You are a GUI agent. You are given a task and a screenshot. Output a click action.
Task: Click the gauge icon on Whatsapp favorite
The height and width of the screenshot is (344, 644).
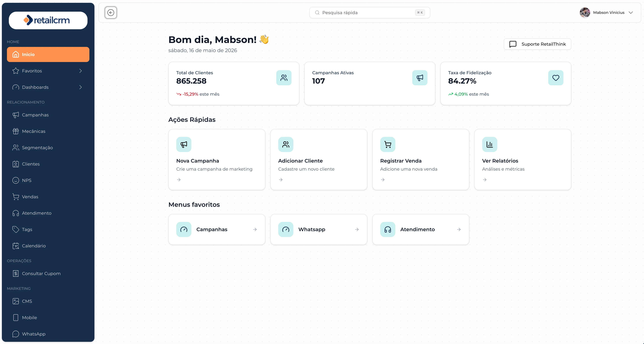coord(286,229)
